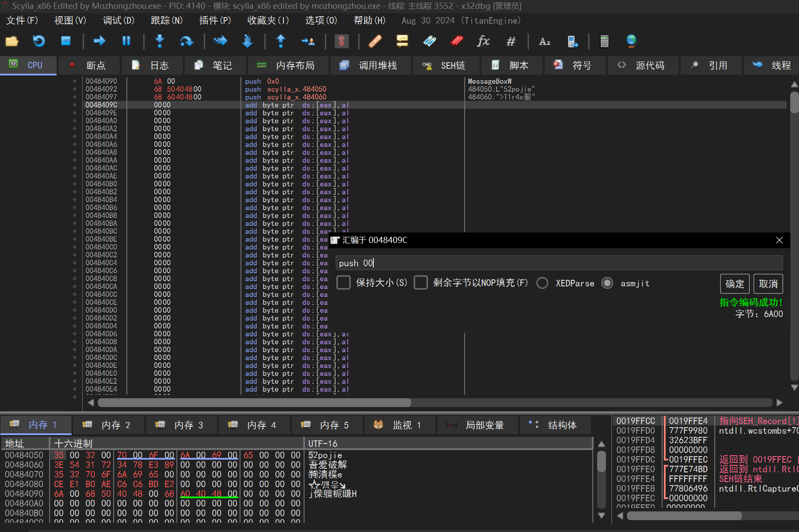Screen dimensions: 799x532
Task: Toggle breakpoint dot at address 004840A0
Action: point(75,121)
